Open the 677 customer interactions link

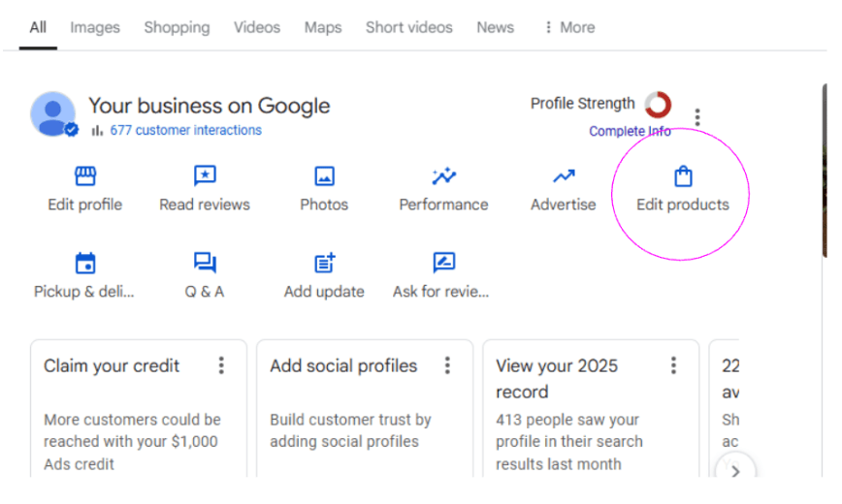pos(186,131)
